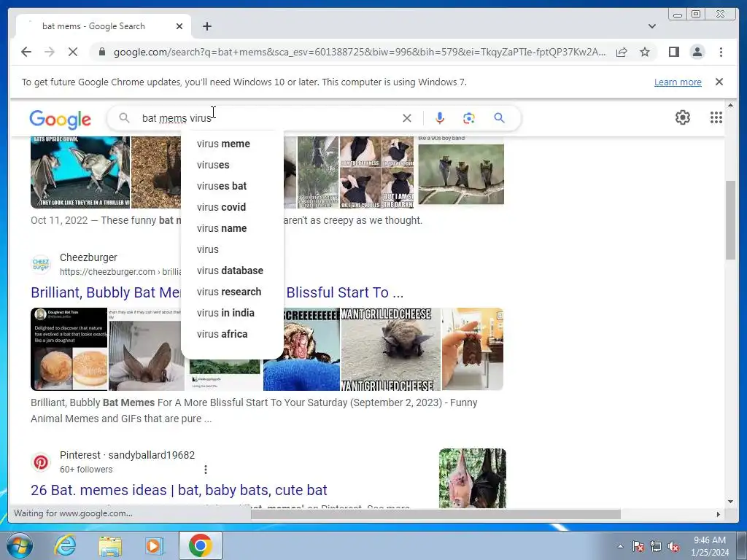The width and height of the screenshot is (747, 560).
Task: Click the browser back arrow
Action: (x=26, y=52)
